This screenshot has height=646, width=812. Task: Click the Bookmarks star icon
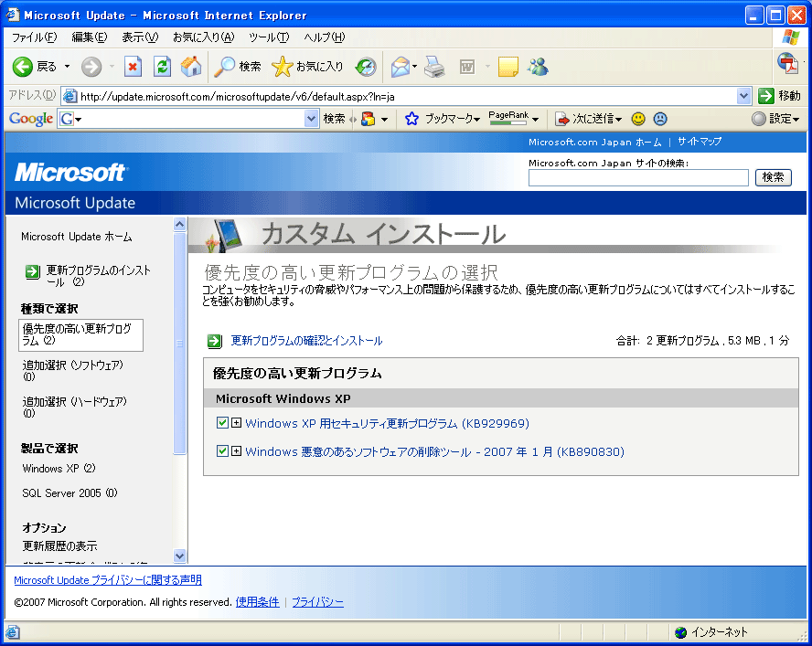click(x=411, y=119)
